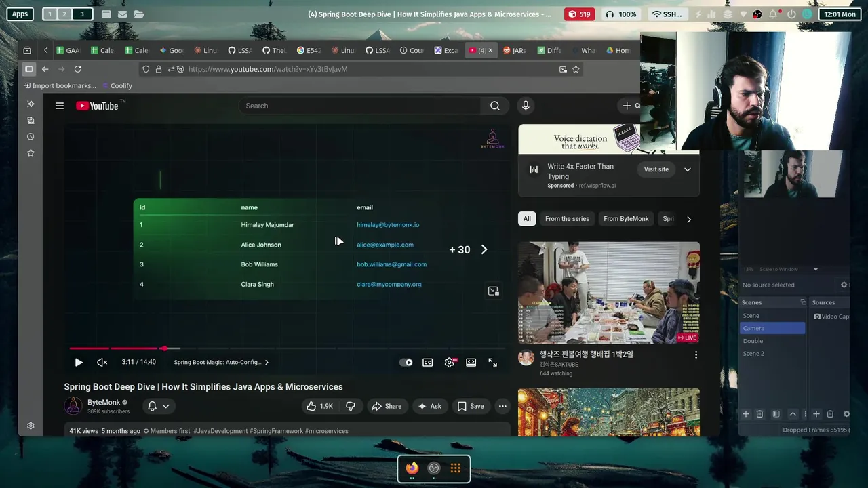This screenshot has width=868, height=488.
Task: Switch to the 'Exca' browser tab
Action: [446, 50]
